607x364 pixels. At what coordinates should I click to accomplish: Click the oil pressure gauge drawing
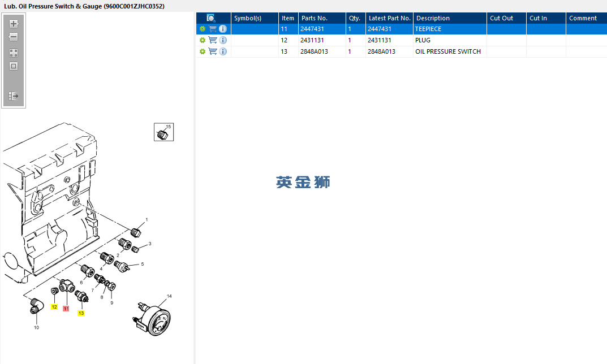153,319
